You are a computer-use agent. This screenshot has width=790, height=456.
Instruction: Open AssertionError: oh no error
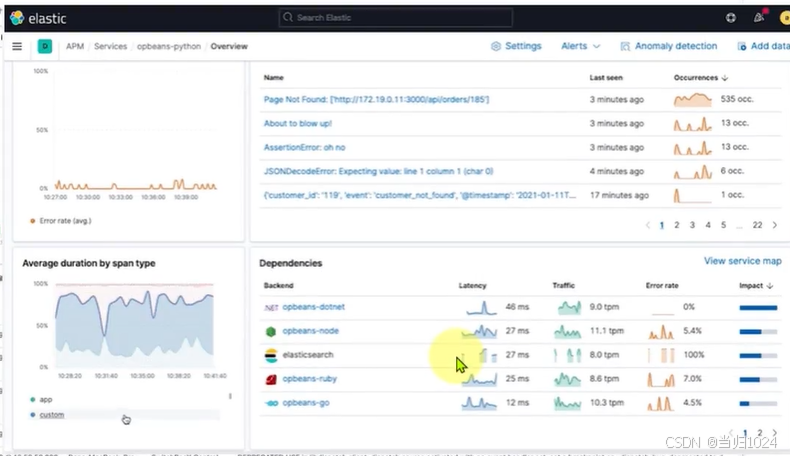coord(304,148)
